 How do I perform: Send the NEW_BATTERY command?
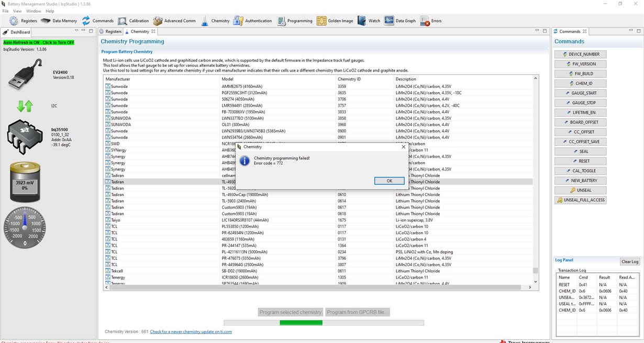580,180
